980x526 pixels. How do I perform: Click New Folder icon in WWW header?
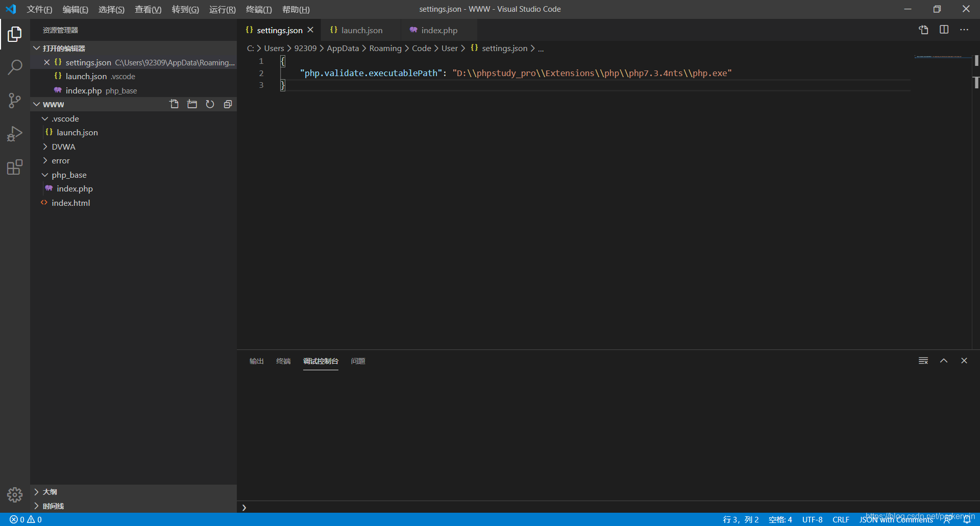click(192, 104)
